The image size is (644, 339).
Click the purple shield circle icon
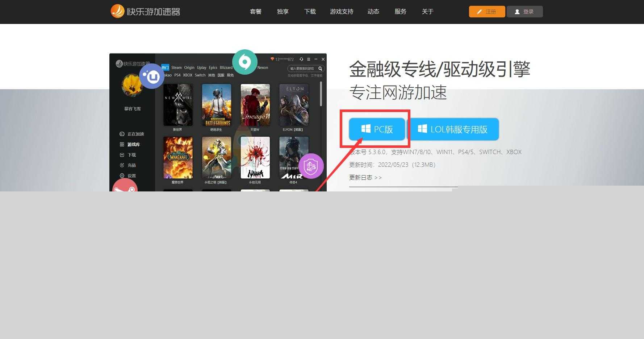(x=311, y=166)
